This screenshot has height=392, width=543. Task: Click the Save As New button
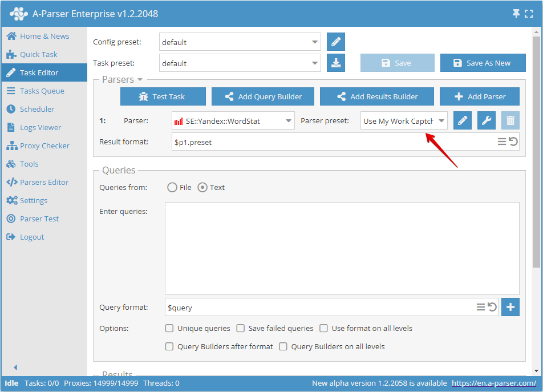point(483,63)
